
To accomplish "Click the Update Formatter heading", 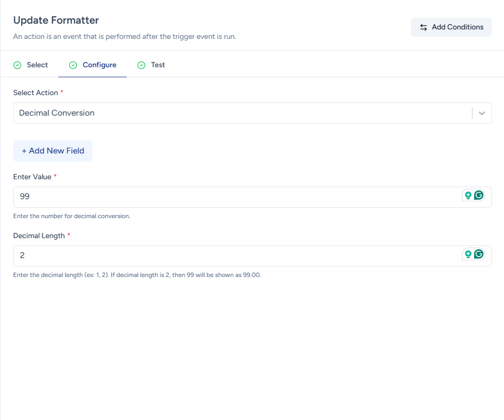I will [56, 21].
